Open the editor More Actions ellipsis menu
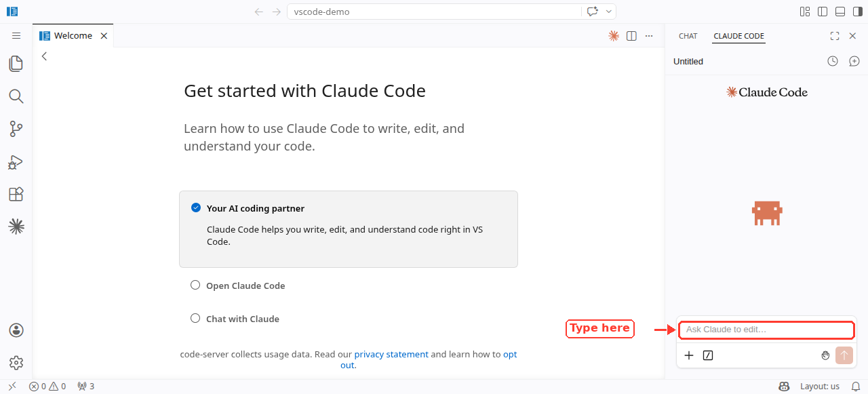The height and width of the screenshot is (394, 868). (x=649, y=36)
